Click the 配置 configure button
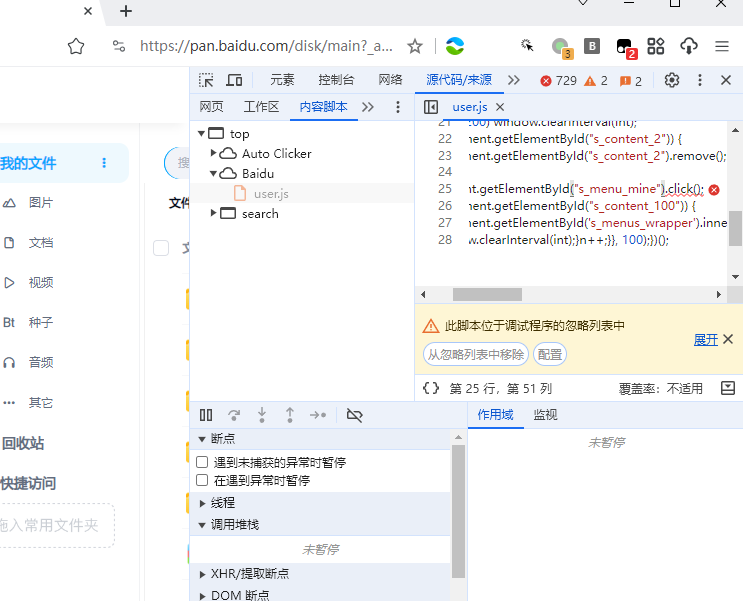The width and height of the screenshot is (743, 601). click(x=550, y=355)
